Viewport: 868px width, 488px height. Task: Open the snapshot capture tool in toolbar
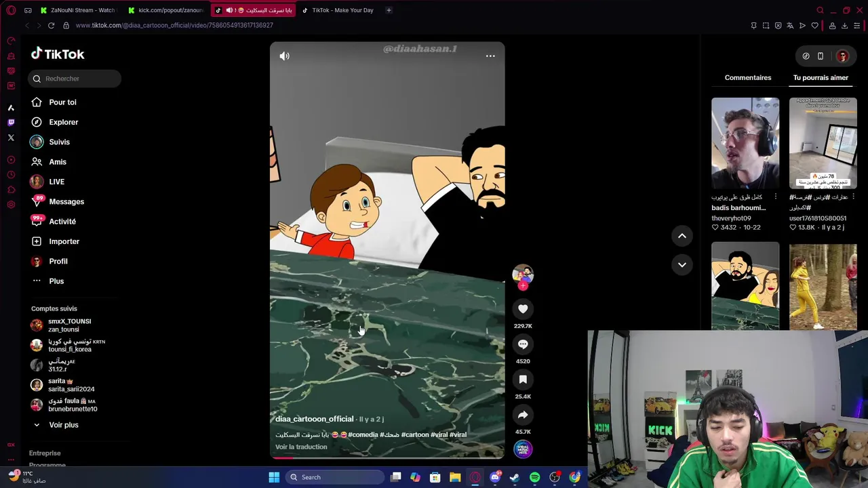click(x=766, y=26)
